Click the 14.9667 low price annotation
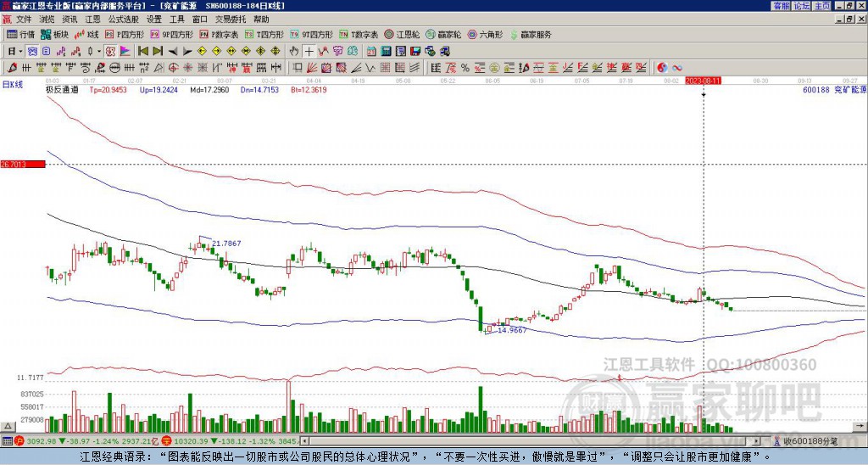 pyautogui.click(x=512, y=330)
